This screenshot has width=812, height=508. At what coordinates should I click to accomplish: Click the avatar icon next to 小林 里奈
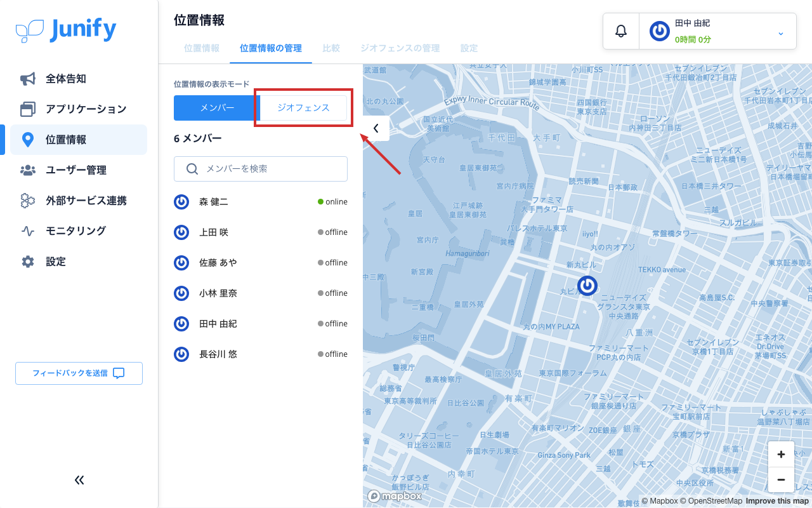[x=181, y=293]
